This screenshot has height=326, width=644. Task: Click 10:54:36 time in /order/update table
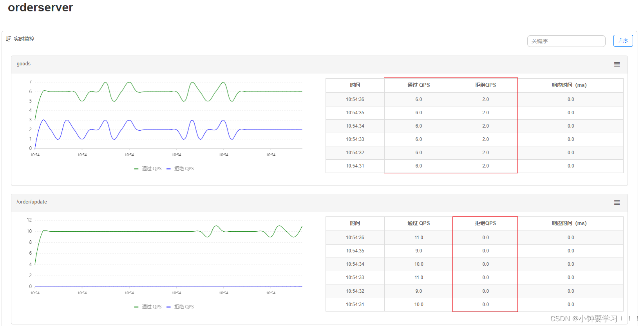[x=355, y=238]
